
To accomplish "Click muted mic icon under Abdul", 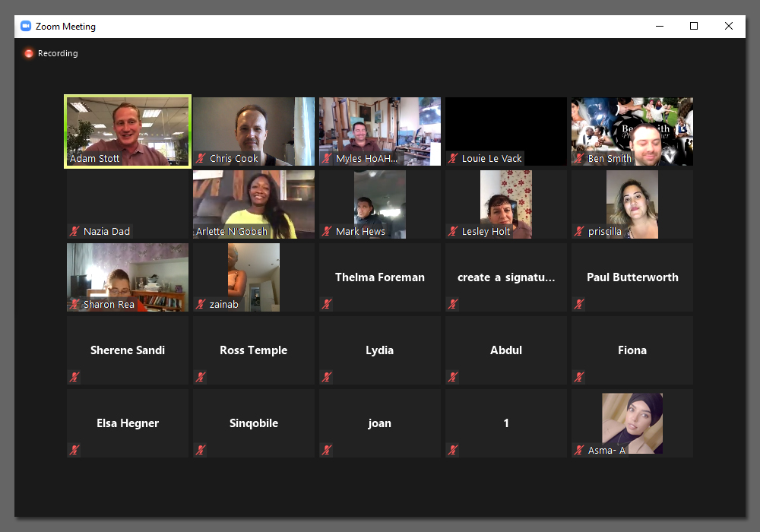I will coord(453,377).
